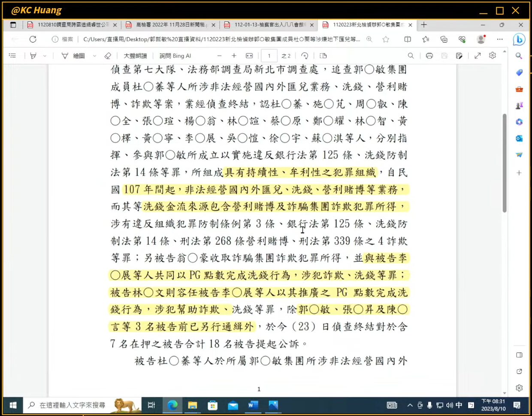Click the 詢問 Bing AI button

[175, 56]
